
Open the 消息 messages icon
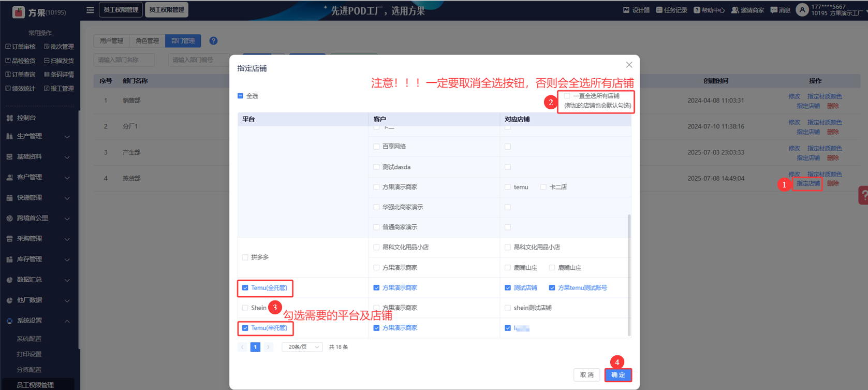coord(774,10)
